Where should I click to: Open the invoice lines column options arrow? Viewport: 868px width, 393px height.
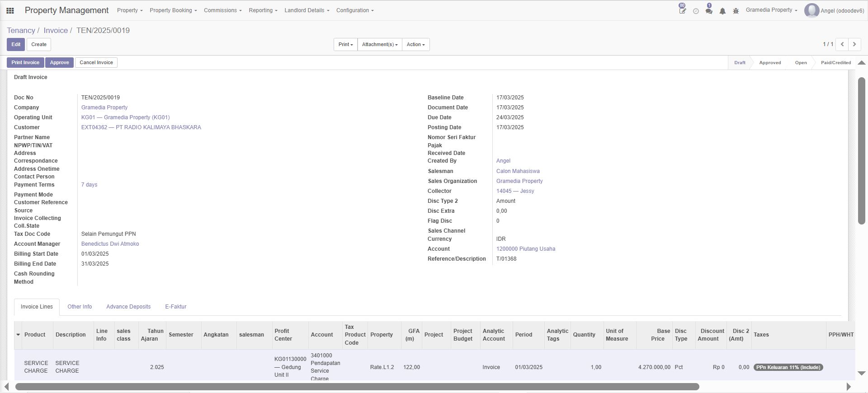18,335
